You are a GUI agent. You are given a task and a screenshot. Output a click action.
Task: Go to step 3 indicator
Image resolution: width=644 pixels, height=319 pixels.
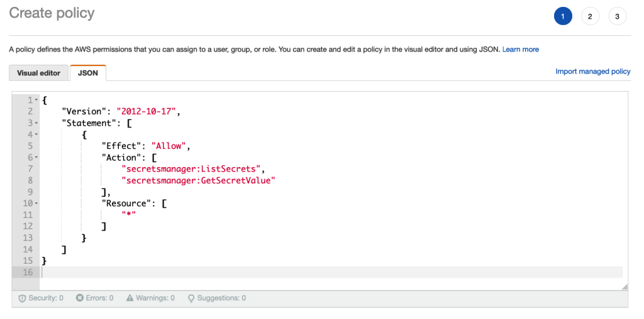point(617,16)
